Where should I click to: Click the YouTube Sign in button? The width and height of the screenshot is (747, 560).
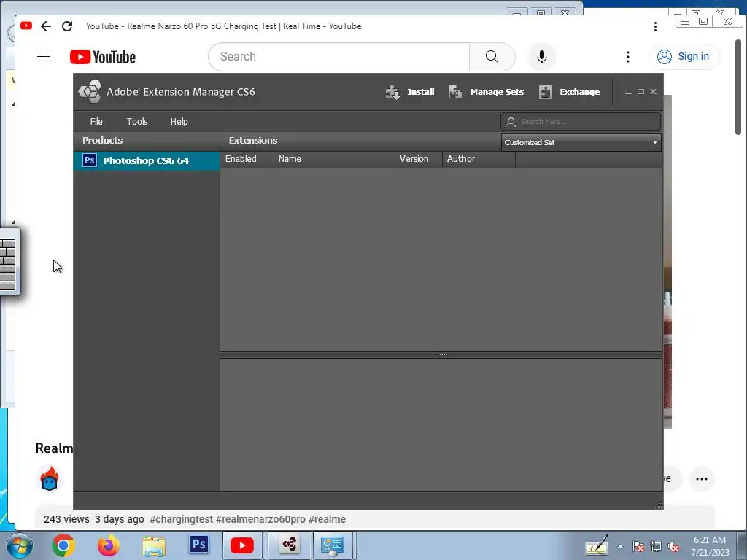pos(684,57)
